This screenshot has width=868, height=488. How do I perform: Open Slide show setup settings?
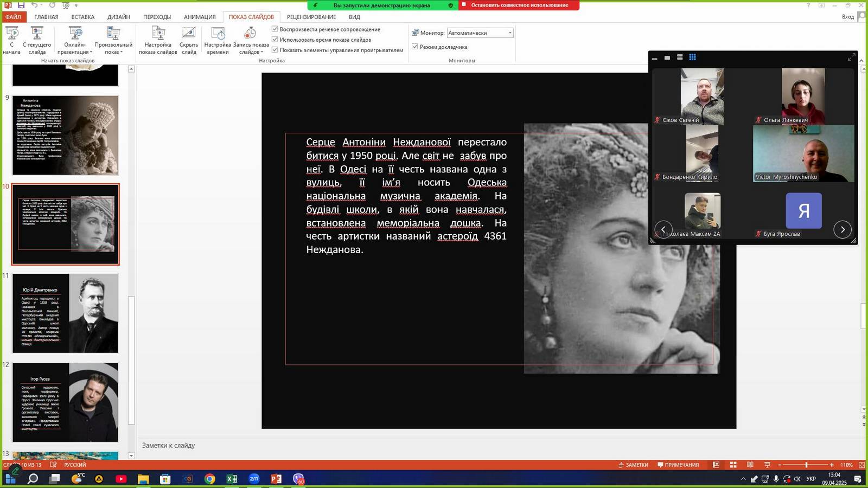coord(158,41)
